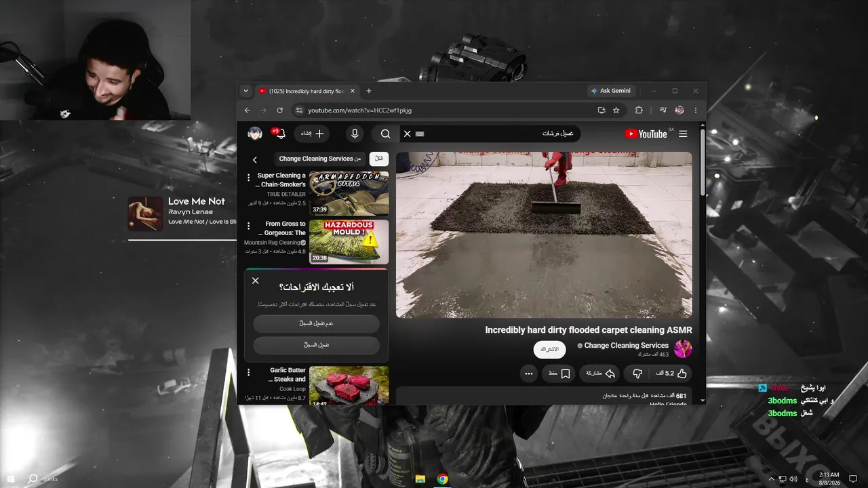Bookmark this page with the star icon
The width and height of the screenshot is (868, 488).
tap(616, 110)
